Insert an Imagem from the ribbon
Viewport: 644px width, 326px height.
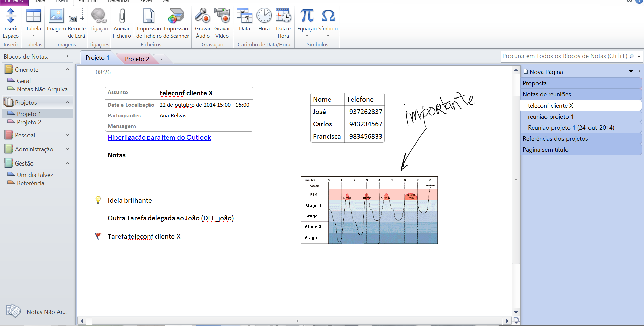coord(56,16)
